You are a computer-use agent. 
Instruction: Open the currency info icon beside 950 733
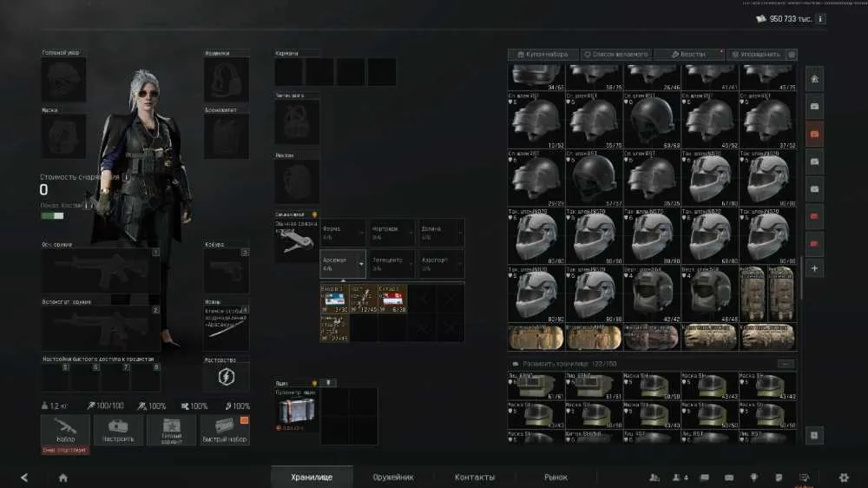click(x=820, y=19)
